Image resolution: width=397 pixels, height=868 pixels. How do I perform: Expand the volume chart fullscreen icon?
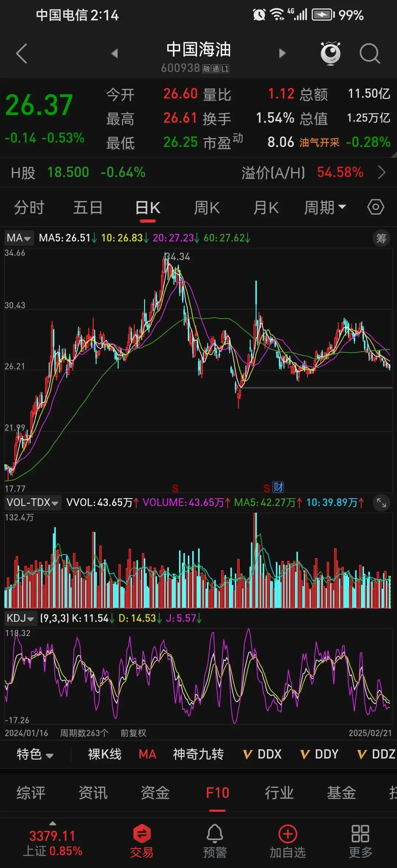[x=381, y=503]
